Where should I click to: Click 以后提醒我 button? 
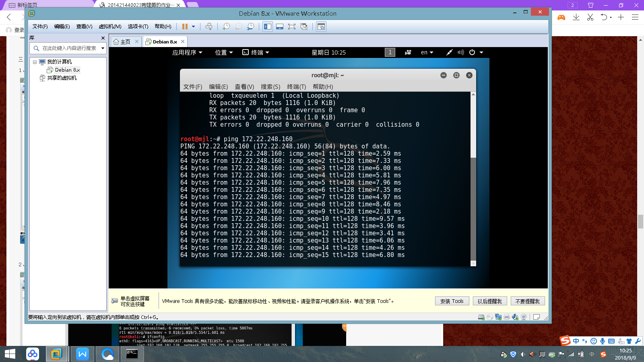click(490, 301)
